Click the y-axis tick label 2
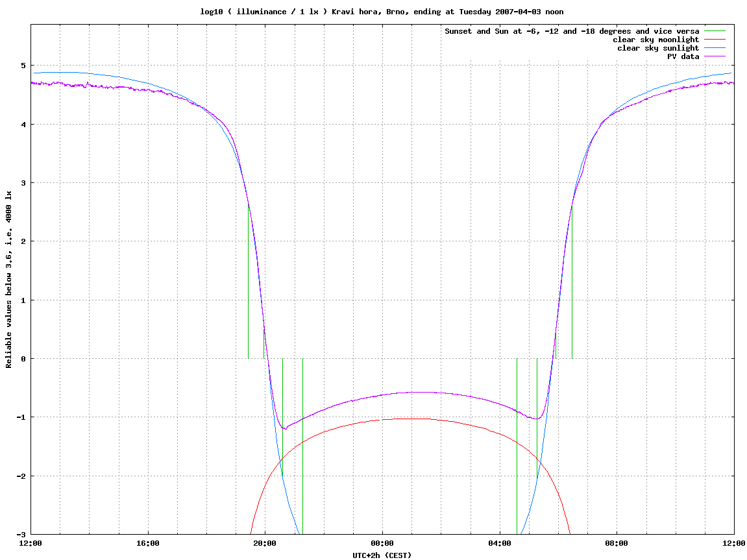The width and height of the screenshot is (747, 560). 23,241
